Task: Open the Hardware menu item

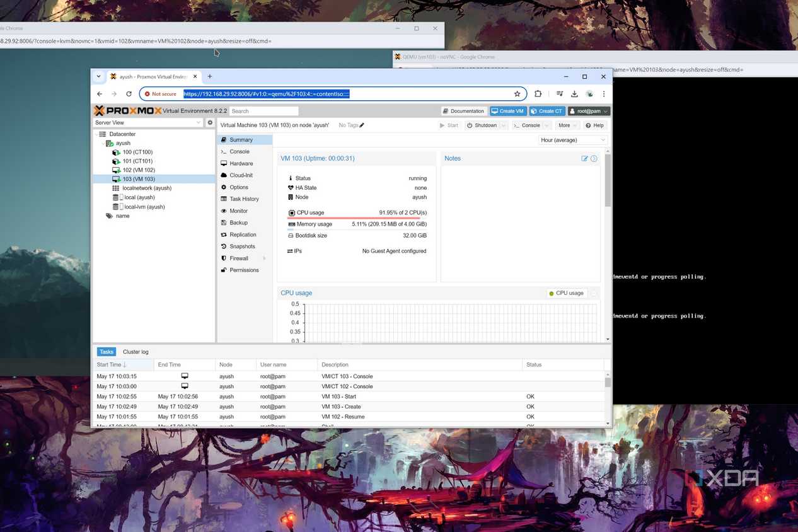Action: (x=245, y=163)
